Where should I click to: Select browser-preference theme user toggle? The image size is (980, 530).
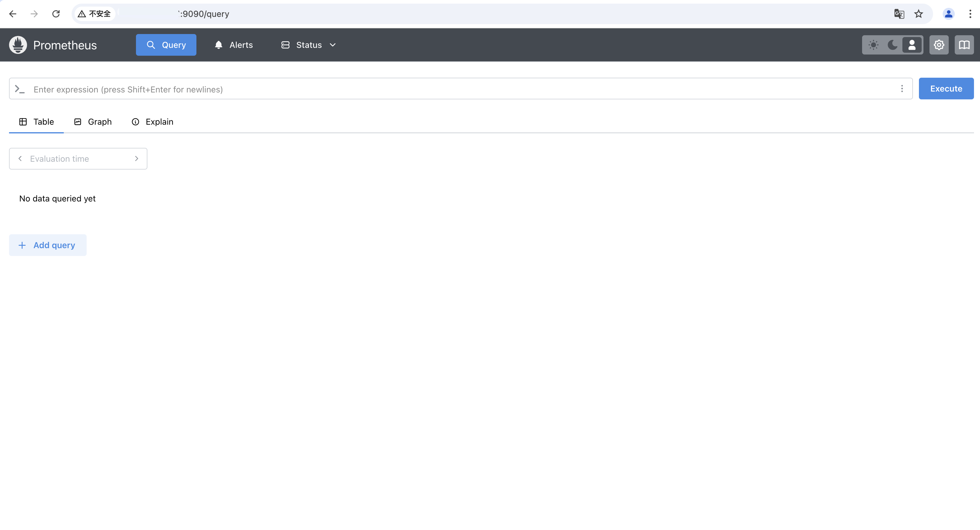coord(912,45)
